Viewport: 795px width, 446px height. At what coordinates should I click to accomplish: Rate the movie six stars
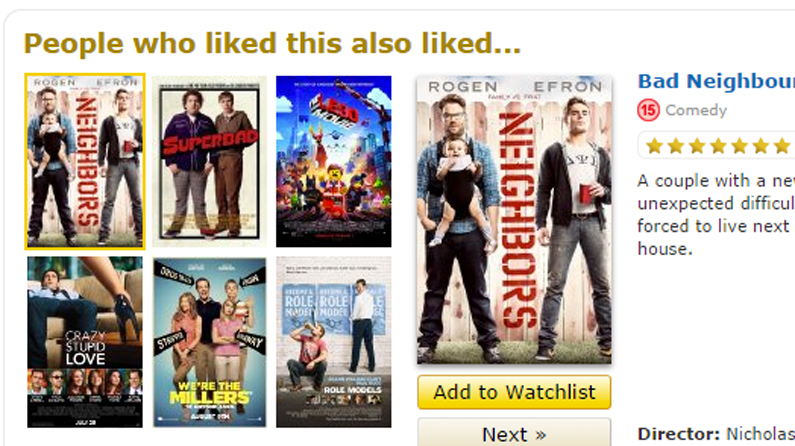coord(761,146)
